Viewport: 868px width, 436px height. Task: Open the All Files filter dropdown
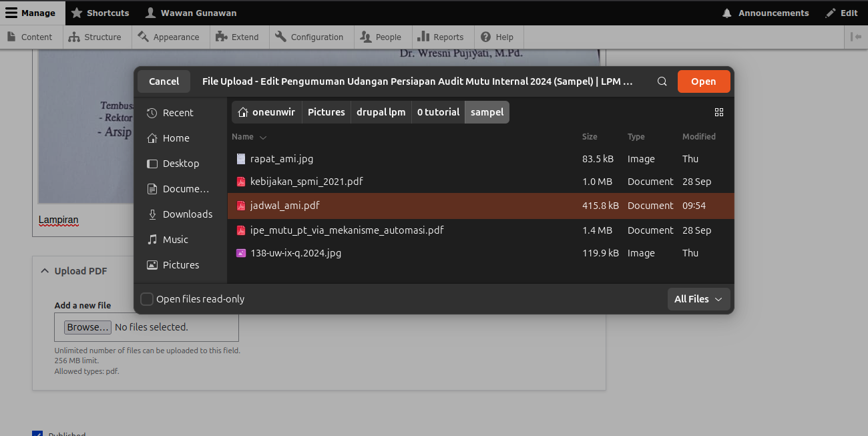click(698, 299)
